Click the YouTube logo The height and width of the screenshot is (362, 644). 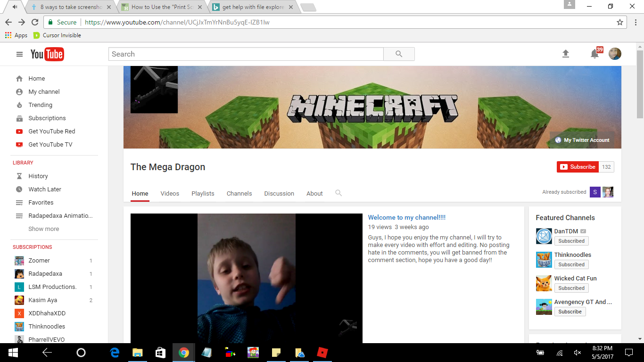(47, 54)
